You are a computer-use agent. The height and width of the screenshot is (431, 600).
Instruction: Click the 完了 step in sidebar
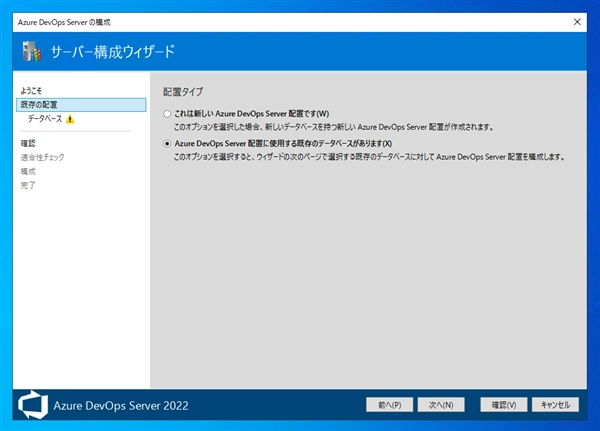coord(28,185)
